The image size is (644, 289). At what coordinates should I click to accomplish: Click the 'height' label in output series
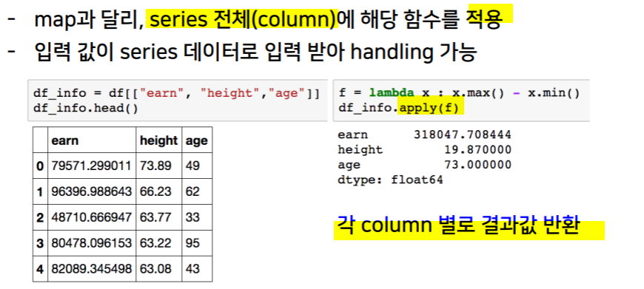[x=360, y=150]
